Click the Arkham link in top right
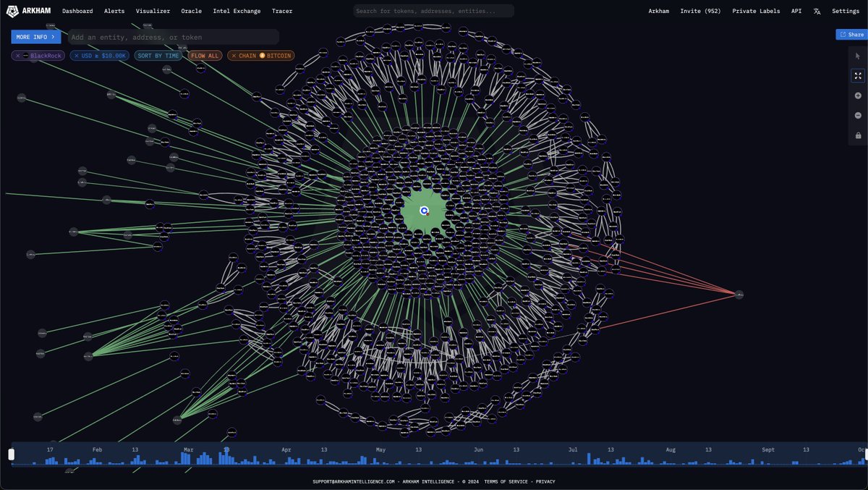Screen dimensions: 868x490 659,11
